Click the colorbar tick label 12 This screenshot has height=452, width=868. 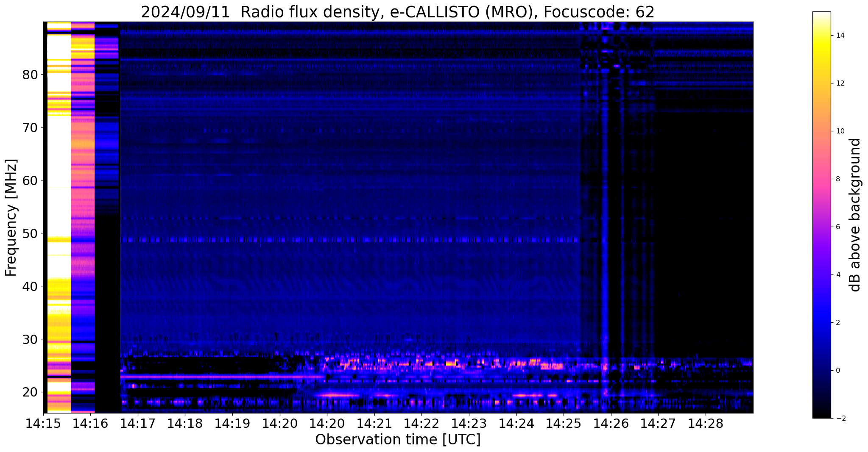click(840, 83)
